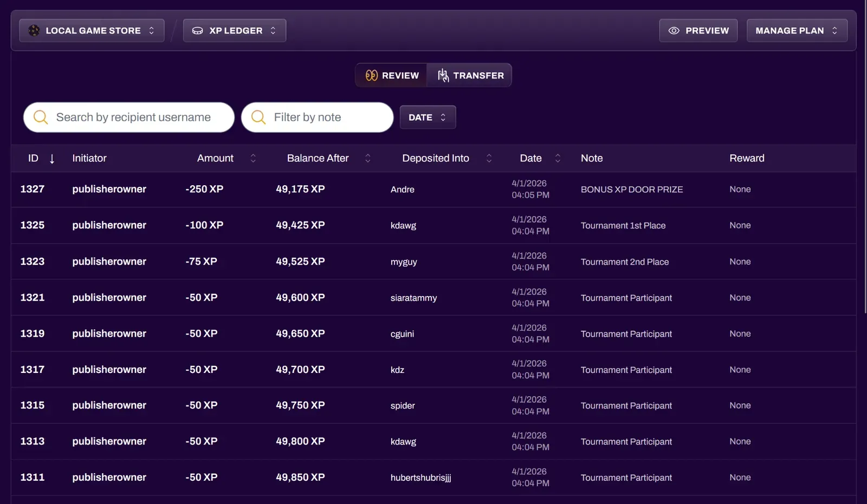Click recipient myguy
Screen dimensions: 867x504
[x=404, y=262]
